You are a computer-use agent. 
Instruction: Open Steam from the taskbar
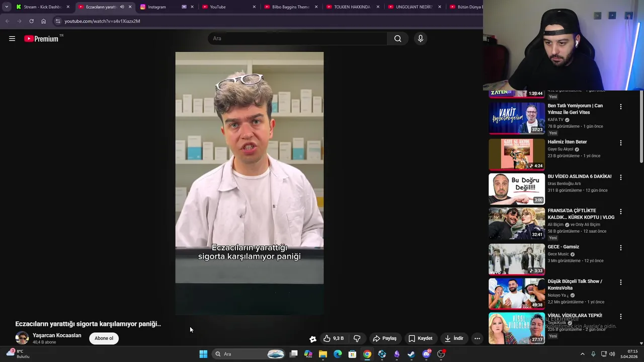412,354
